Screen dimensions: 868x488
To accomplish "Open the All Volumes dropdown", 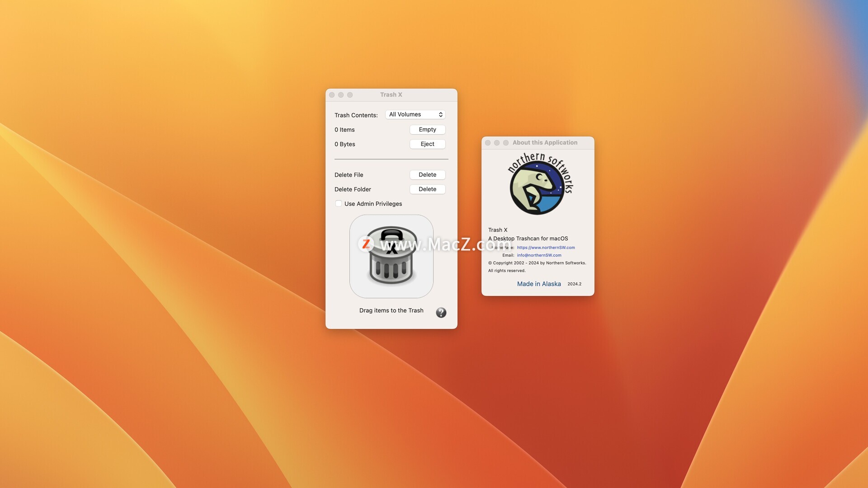I will (415, 114).
